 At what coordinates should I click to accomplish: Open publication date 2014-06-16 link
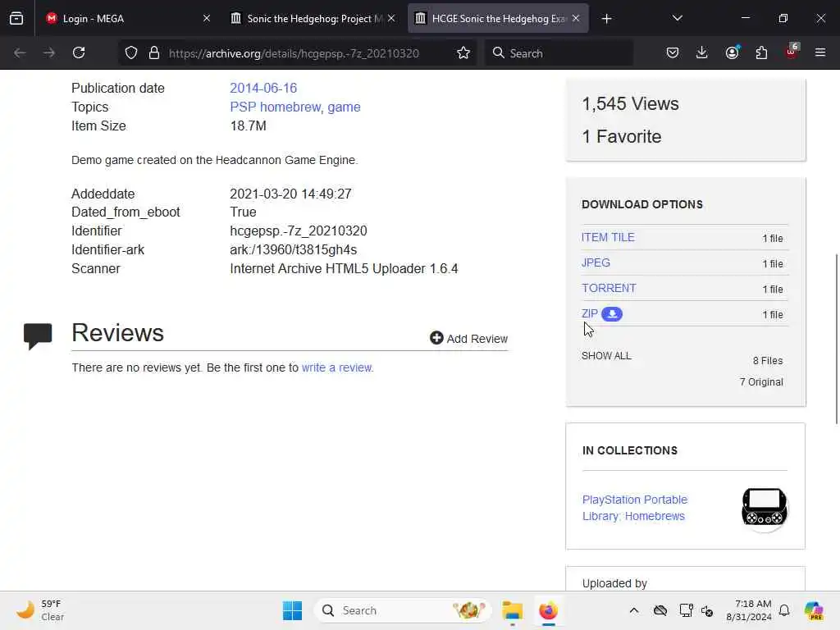pos(263,88)
